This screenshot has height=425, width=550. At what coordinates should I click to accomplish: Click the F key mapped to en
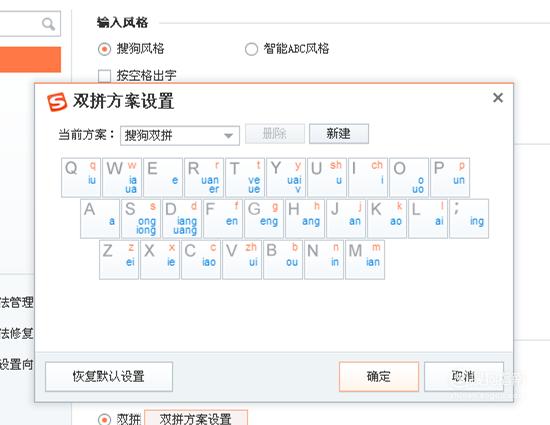pos(223,219)
